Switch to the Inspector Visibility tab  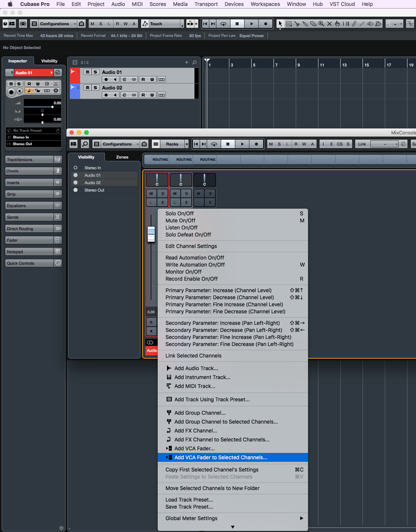(49, 61)
